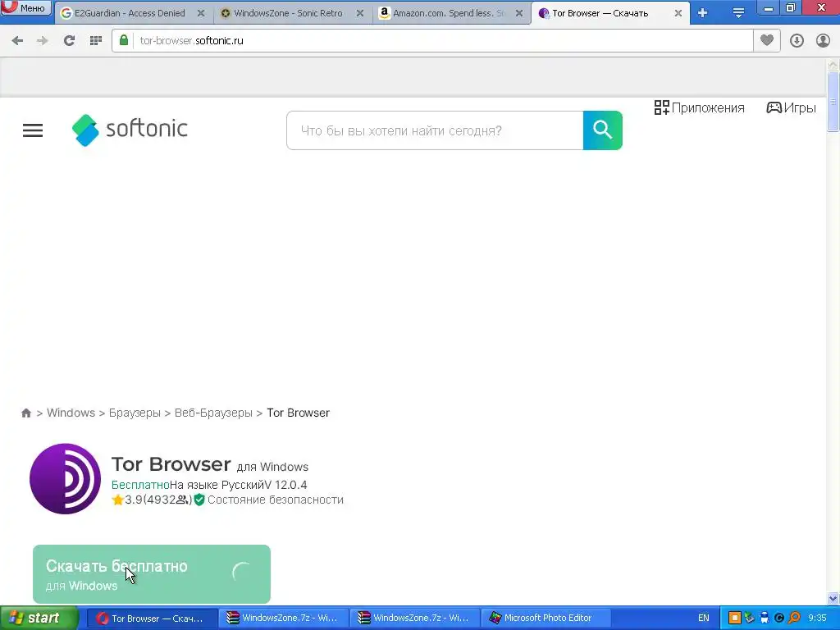The width and height of the screenshot is (840, 630).
Task: Reload the page
Action: pyautogui.click(x=69, y=41)
